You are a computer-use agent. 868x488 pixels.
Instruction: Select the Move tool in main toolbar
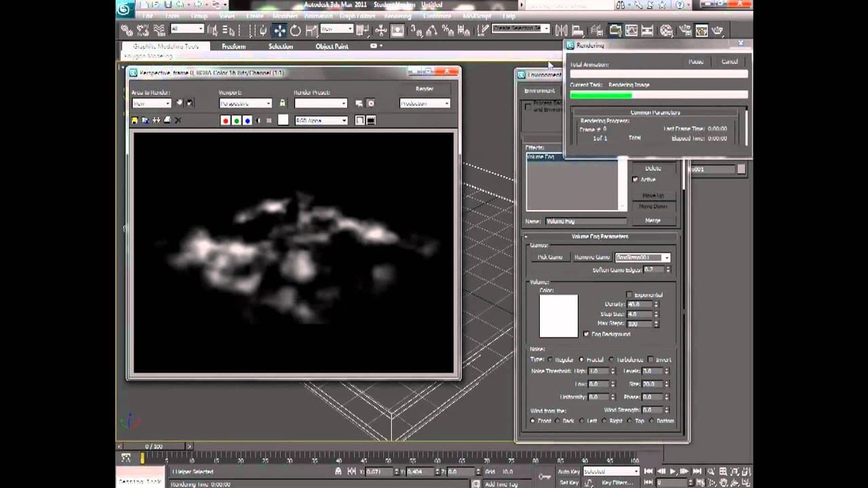(279, 30)
